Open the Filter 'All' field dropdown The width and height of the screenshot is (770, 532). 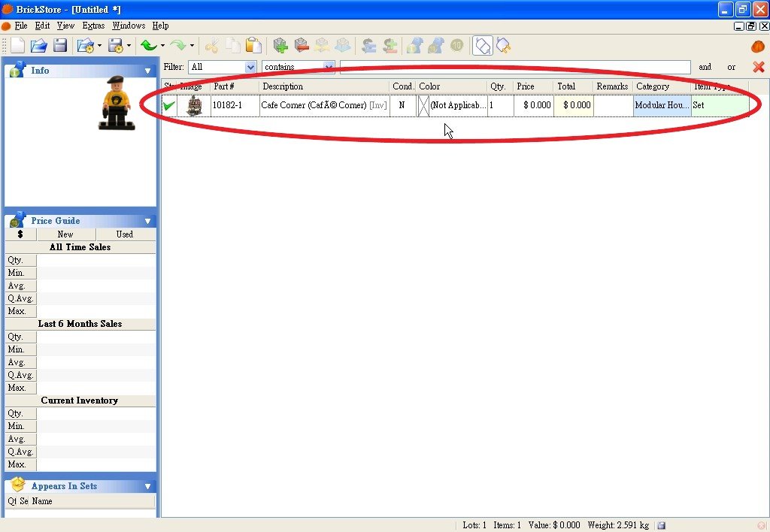coord(250,67)
